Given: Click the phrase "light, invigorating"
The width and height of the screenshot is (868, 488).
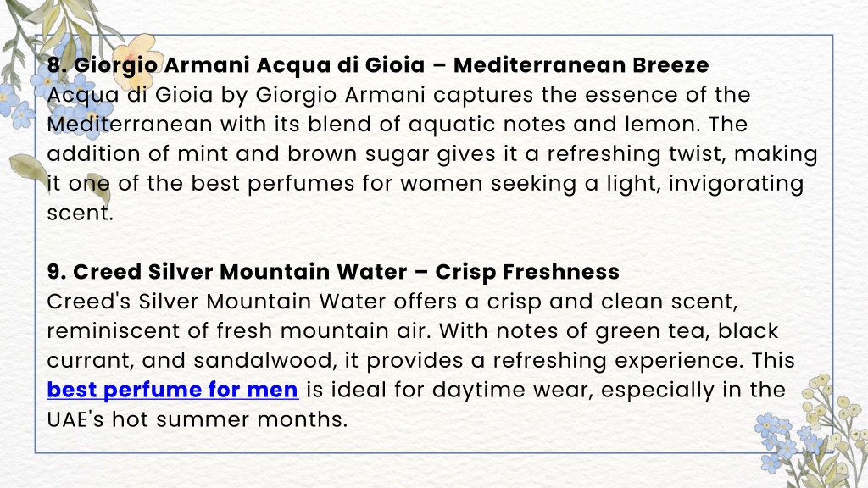Looking at the screenshot, I should tap(704, 184).
